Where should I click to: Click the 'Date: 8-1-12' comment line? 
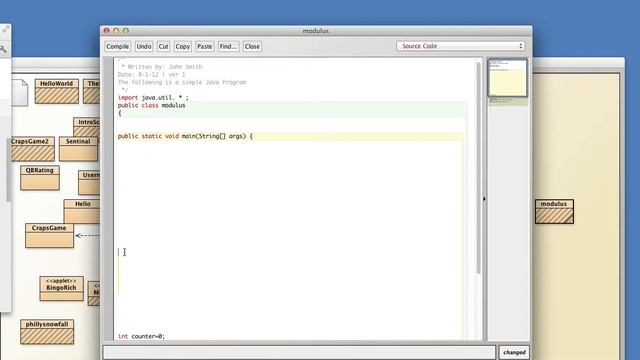(151, 74)
